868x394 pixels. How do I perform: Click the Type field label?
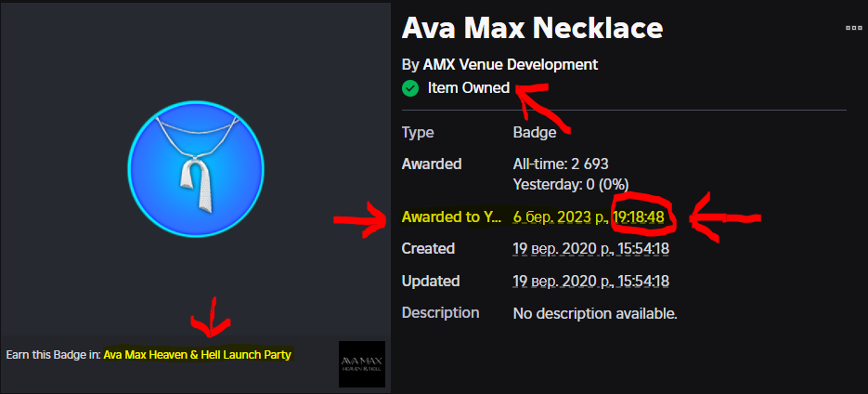[x=418, y=133]
